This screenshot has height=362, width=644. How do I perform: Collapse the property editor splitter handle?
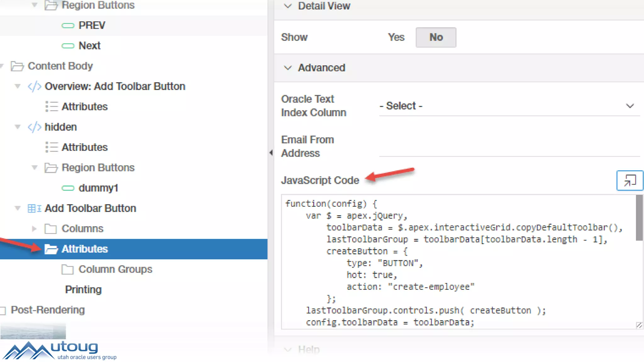pyautogui.click(x=271, y=153)
